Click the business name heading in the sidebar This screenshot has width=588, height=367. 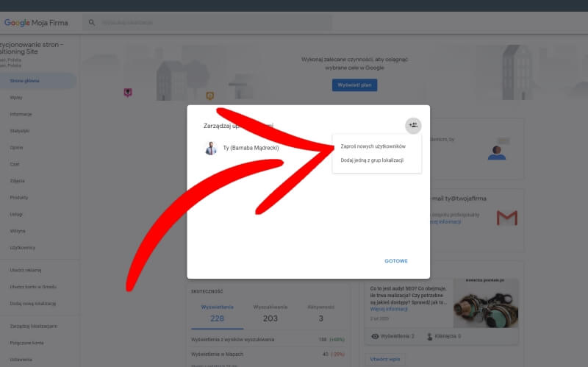point(32,48)
